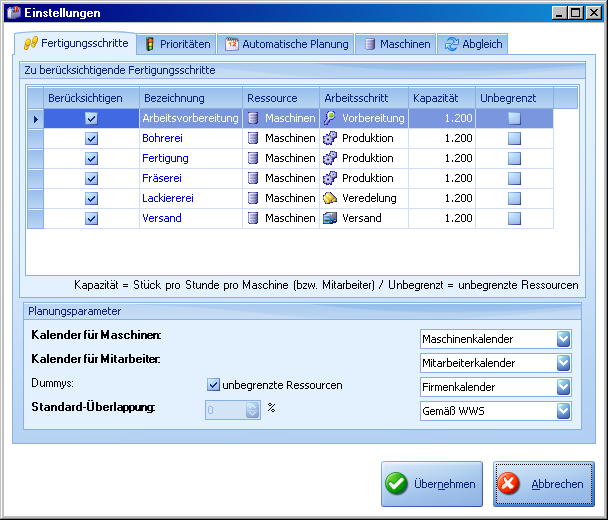
Task: Click the Maschinen database icon in Fertigung row
Action: click(253, 158)
